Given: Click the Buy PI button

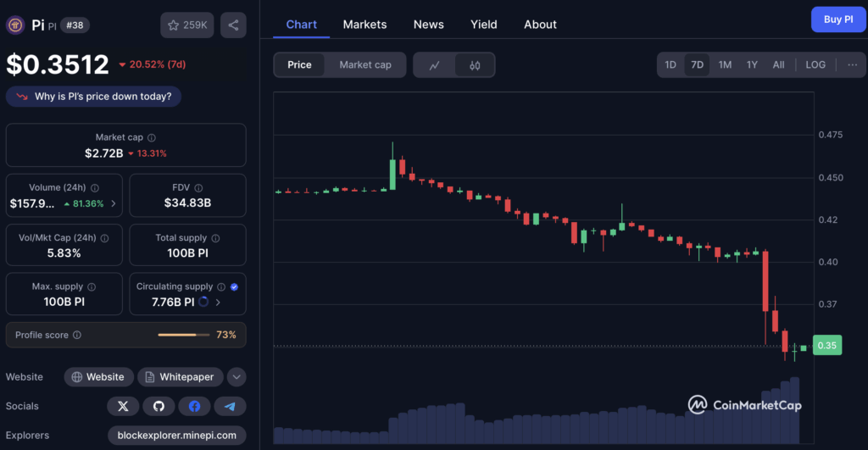Looking at the screenshot, I should pos(838,19).
